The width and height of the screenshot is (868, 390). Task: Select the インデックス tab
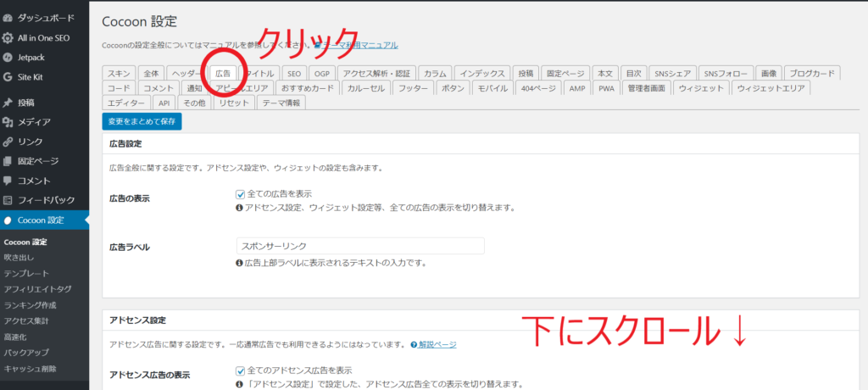tap(482, 74)
